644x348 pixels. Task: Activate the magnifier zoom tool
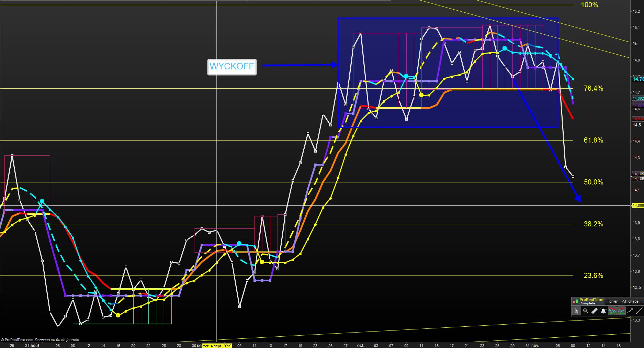point(585,311)
